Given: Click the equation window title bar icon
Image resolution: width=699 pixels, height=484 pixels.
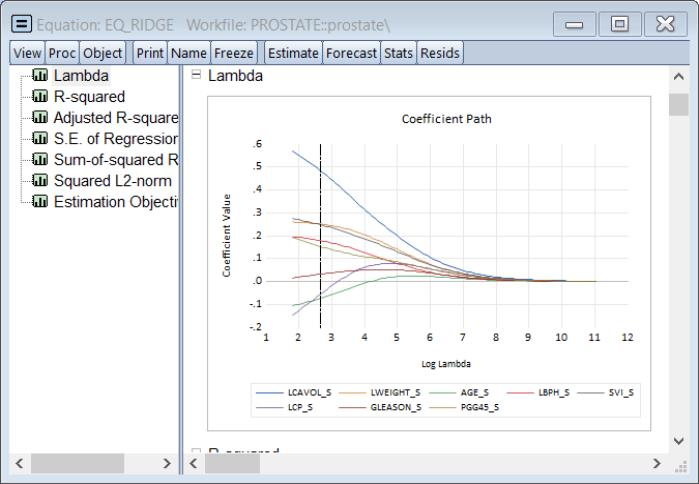Looking at the screenshot, I should (x=18, y=23).
